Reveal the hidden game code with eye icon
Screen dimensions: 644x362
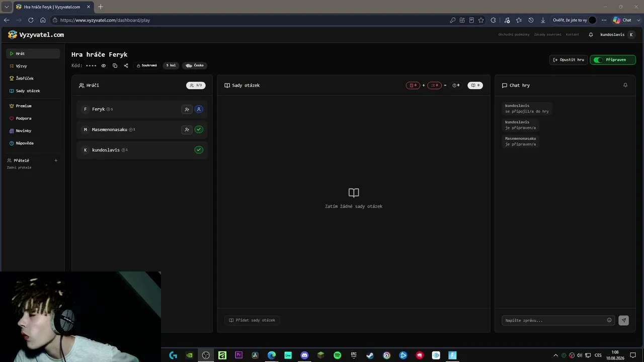pos(104,65)
